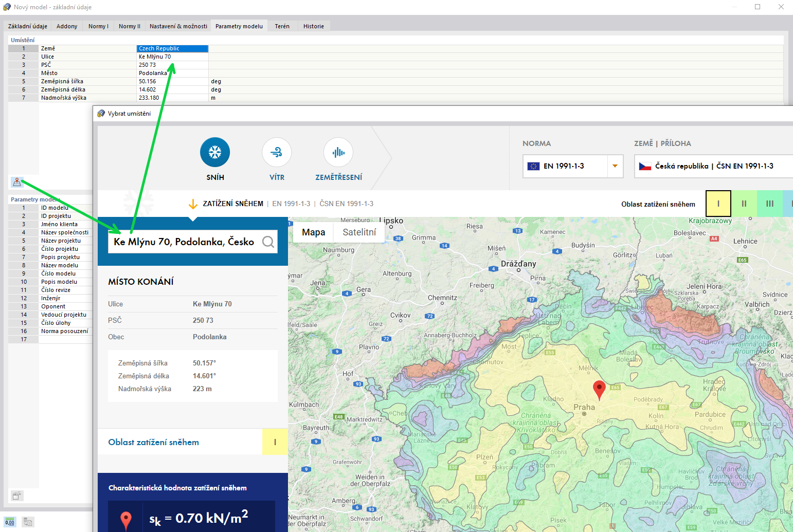The width and height of the screenshot is (793, 532).
Task: Click the ID modelu row in Parametry modelu
Action: click(x=50, y=208)
